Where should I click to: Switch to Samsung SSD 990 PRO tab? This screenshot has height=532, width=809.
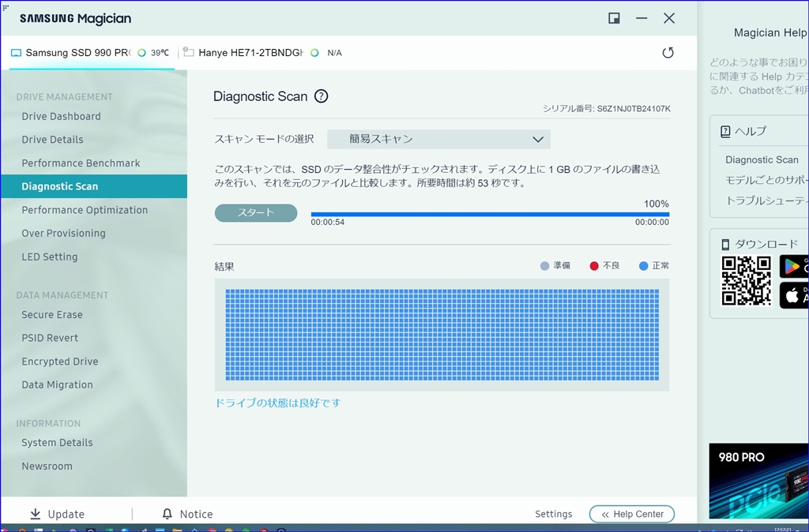click(x=92, y=53)
